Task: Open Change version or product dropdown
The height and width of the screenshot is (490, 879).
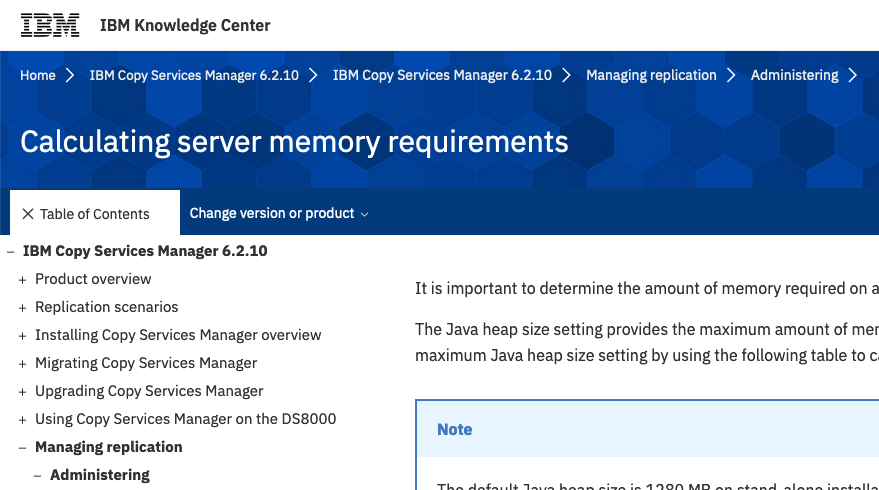Action: [x=279, y=213]
